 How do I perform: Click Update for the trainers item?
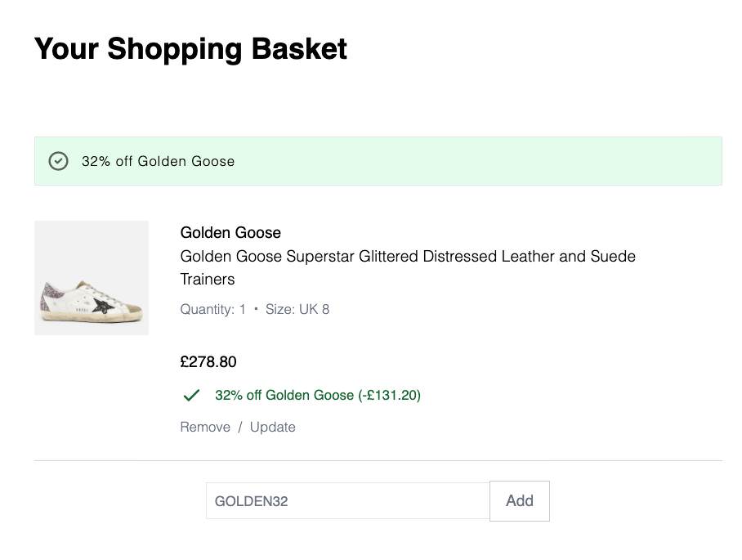(273, 427)
